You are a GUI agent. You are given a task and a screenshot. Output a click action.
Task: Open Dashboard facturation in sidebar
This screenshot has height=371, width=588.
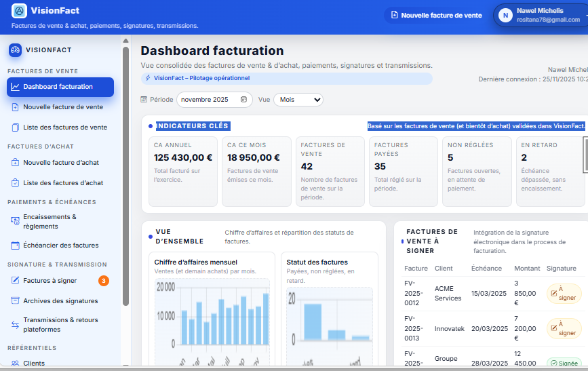60,87
